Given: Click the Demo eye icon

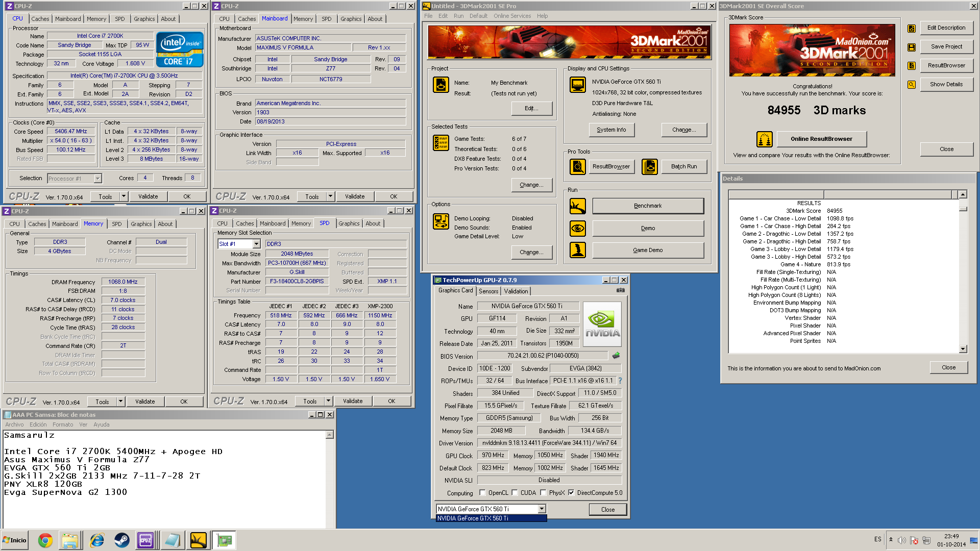Looking at the screenshot, I should 577,228.
